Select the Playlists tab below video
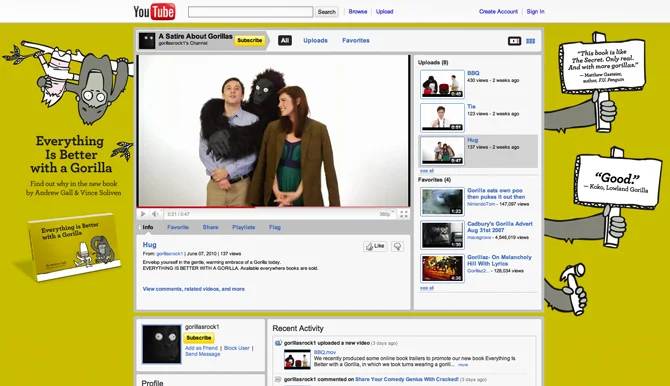 coord(244,227)
